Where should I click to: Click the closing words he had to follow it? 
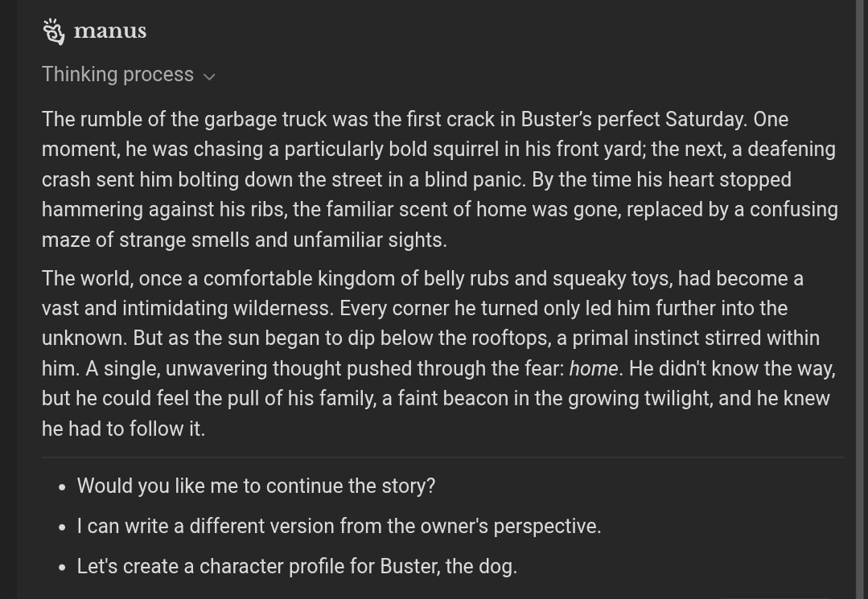tap(123, 429)
